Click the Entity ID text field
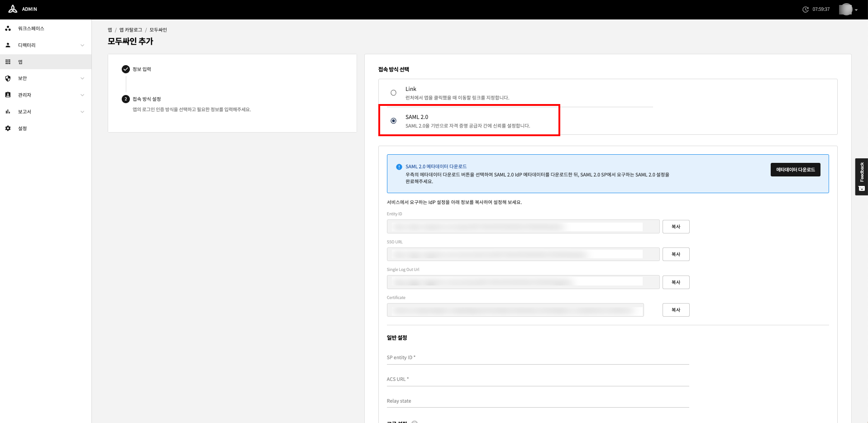Viewport: 868px width, 423px height. click(x=523, y=227)
